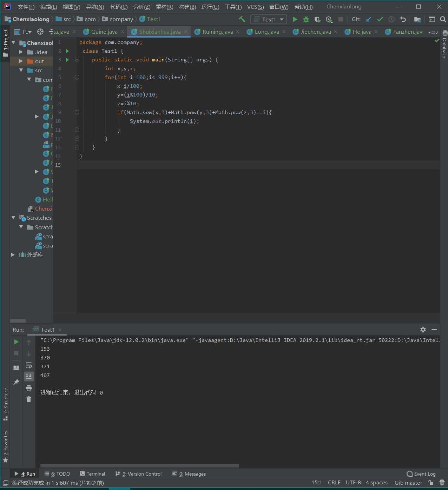Open the Event Log panel
This screenshot has height=490, width=448.
click(421, 474)
